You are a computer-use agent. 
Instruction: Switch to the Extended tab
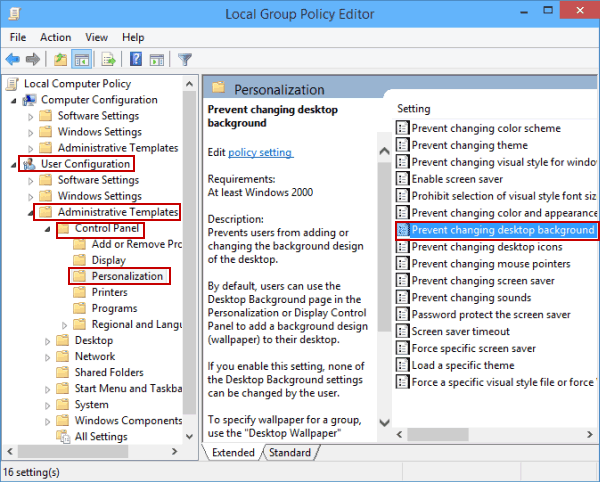tap(233, 453)
